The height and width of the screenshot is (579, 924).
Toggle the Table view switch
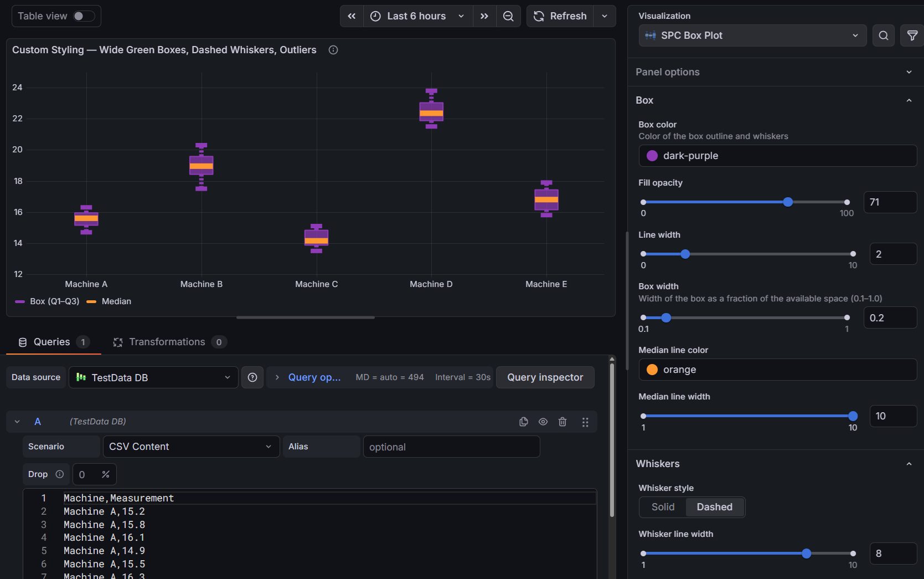[x=84, y=16]
